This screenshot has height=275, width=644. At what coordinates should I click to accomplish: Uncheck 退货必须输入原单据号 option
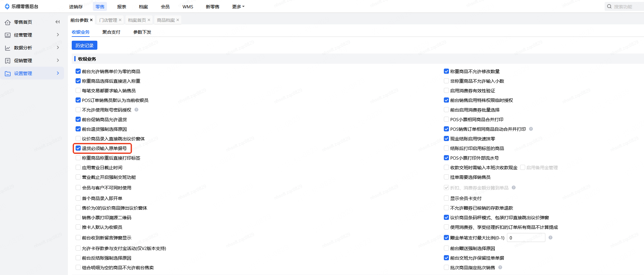click(78, 148)
